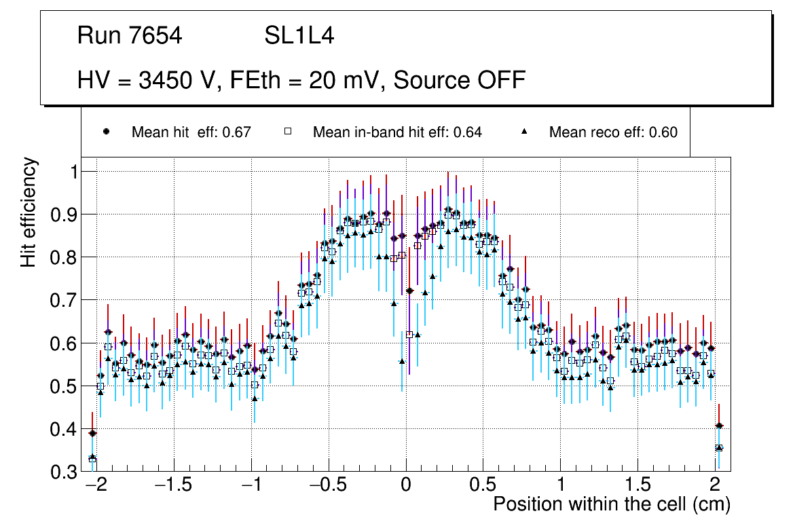This screenshot has height=524, width=812.
Task: Click the filled circle legend marker
Action: pos(106,132)
